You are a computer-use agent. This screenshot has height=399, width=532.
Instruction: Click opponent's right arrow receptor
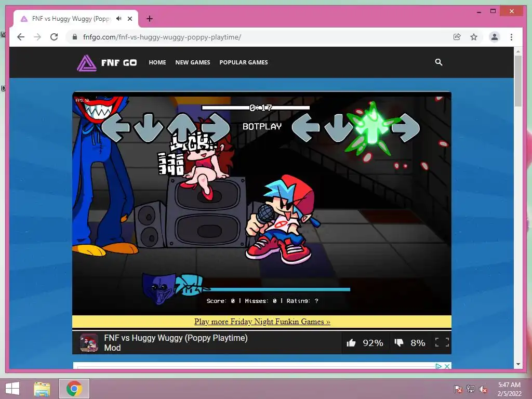[x=216, y=128]
